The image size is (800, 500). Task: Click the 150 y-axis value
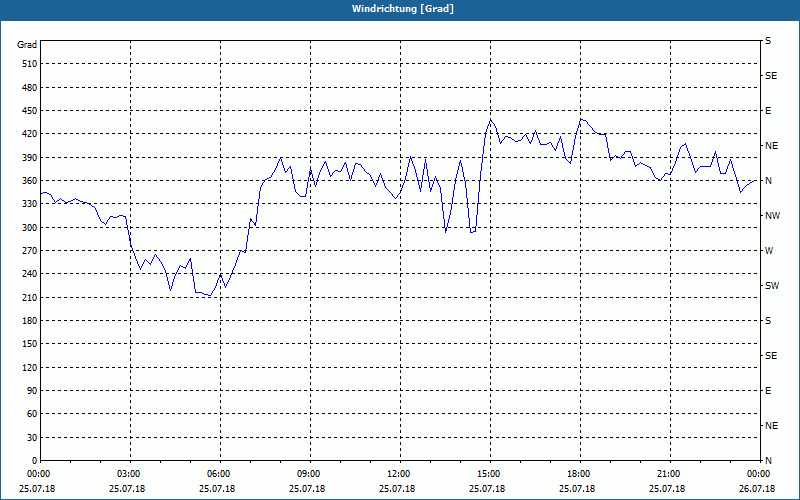[x=30, y=344]
